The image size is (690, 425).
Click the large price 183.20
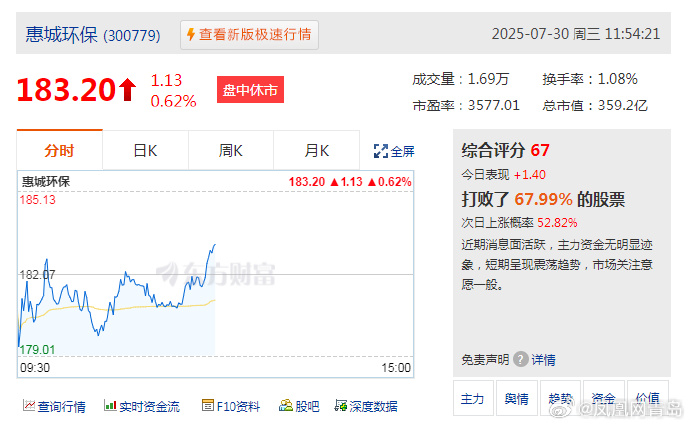coord(66,90)
